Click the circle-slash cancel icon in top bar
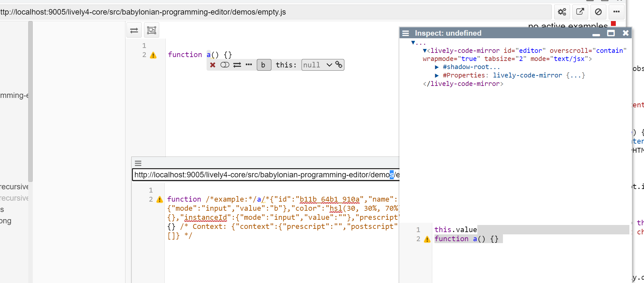 click(598, 12)
